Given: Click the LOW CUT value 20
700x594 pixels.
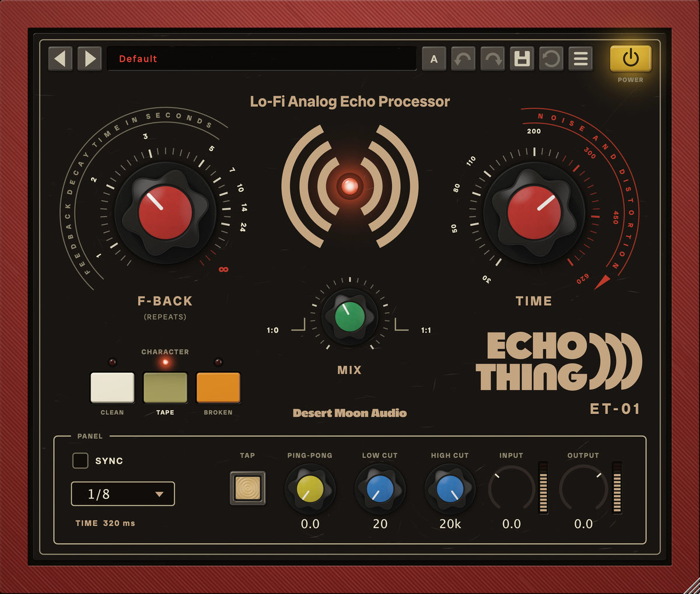Looking at the screenshot, I should 380,524.
